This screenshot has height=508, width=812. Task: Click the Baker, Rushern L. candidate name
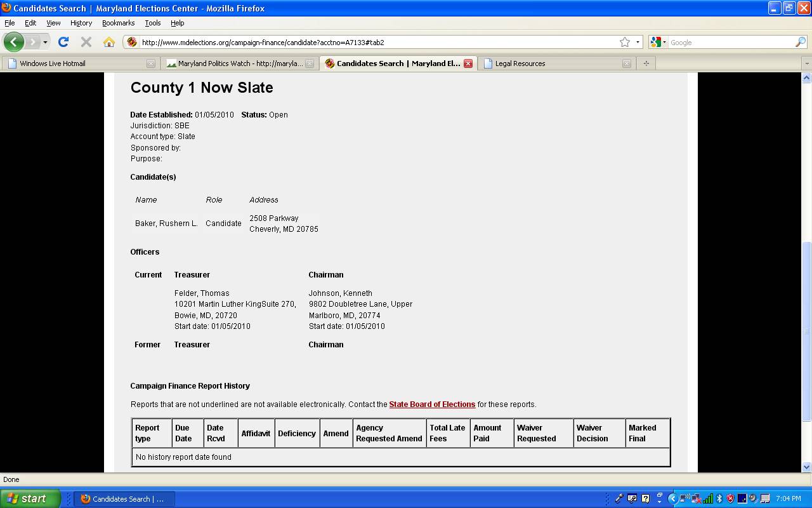tap(166, 224)
